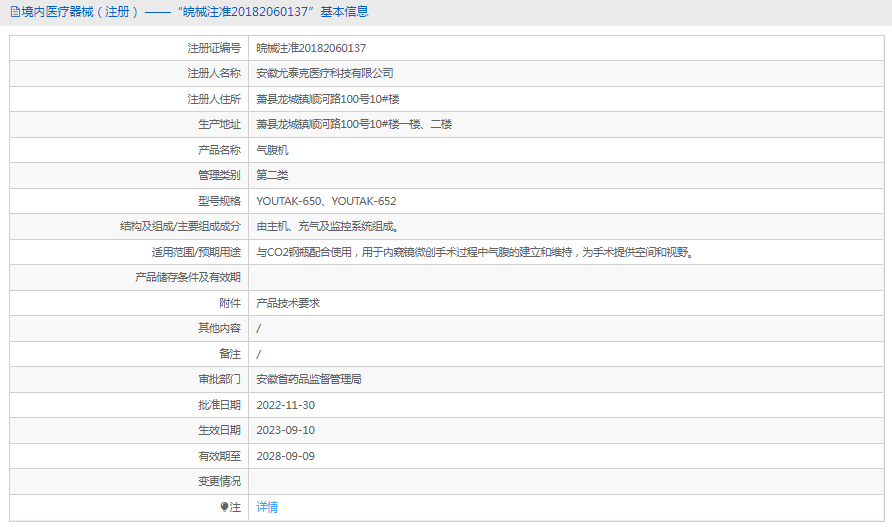The width and height of the screenshot is (892, 527).
Task: Click the 结构及组成 description text
Action: pyautogui.click(x=328, y=226)
